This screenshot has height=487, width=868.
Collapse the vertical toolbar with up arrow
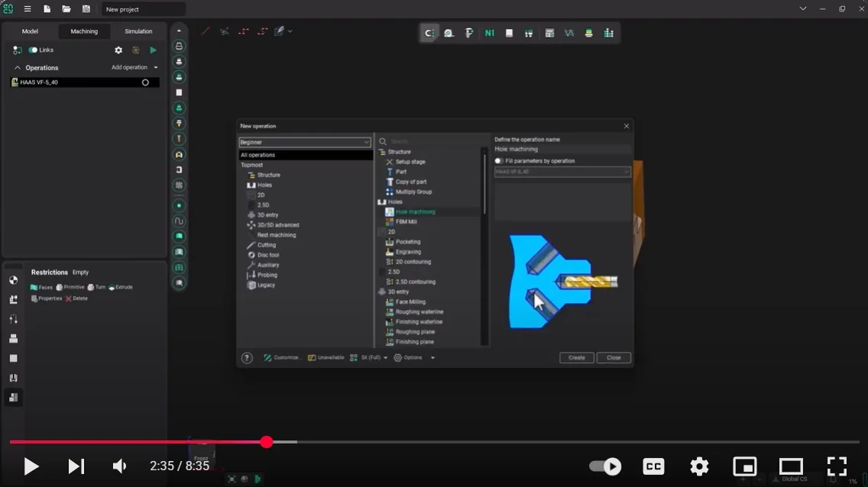(179, 31)
